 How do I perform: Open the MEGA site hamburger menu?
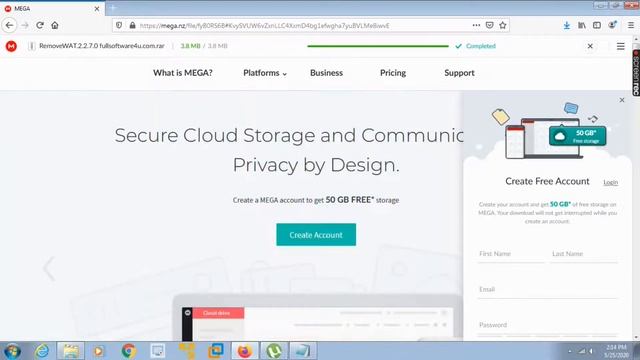(620, 46)
